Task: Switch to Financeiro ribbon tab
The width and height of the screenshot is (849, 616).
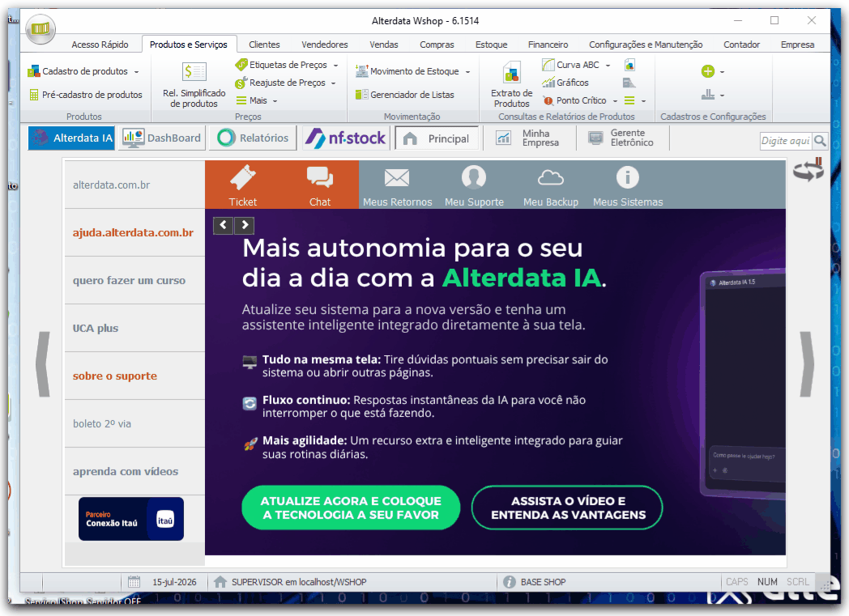Action: pos(548,45)
